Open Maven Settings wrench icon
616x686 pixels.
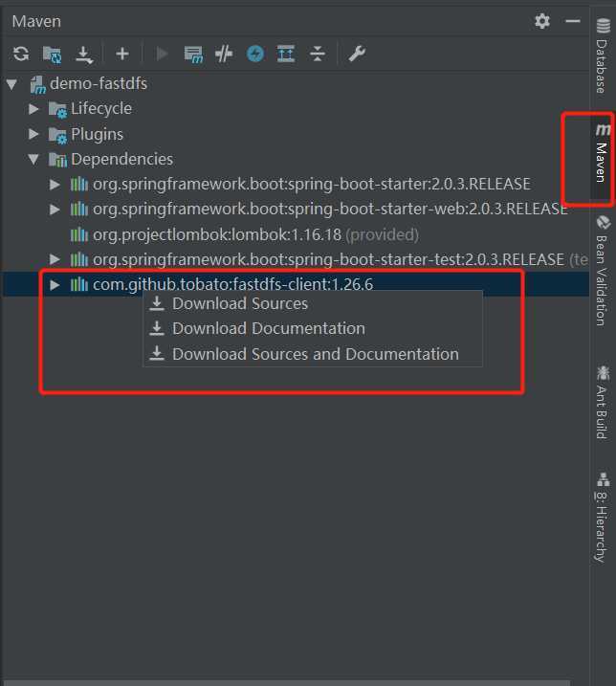357,54
